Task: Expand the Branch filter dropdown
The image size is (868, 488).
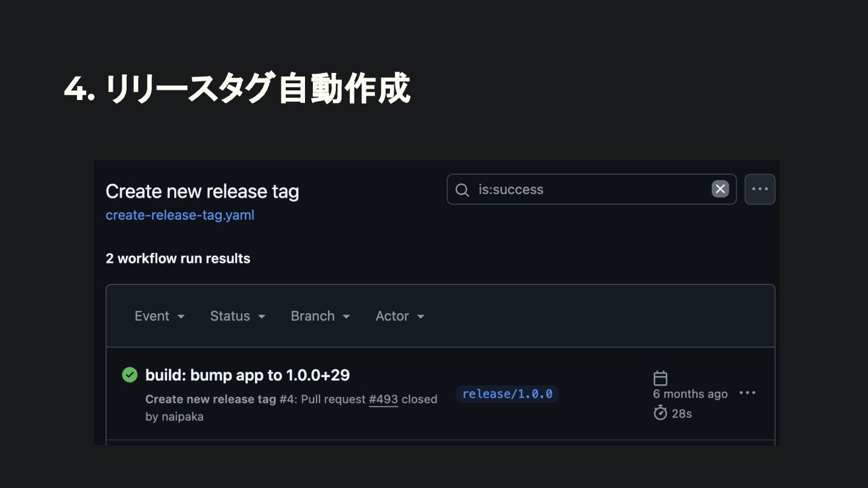Action: (320, 316)
